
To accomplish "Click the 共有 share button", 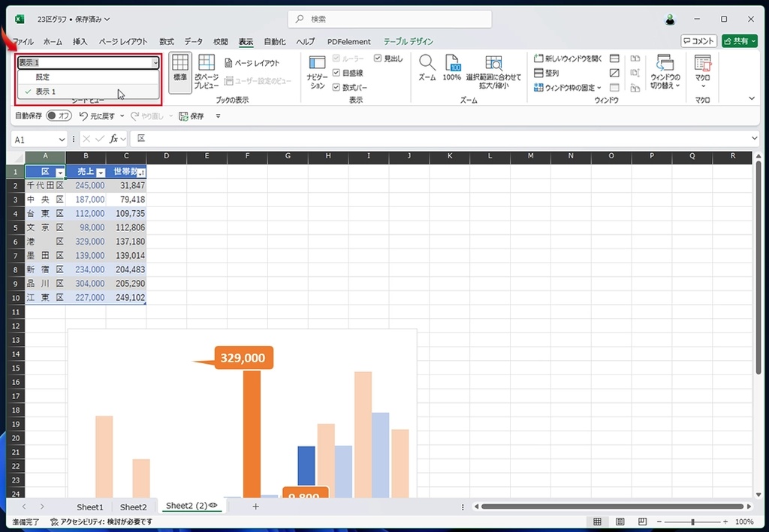I will [740, 41].
